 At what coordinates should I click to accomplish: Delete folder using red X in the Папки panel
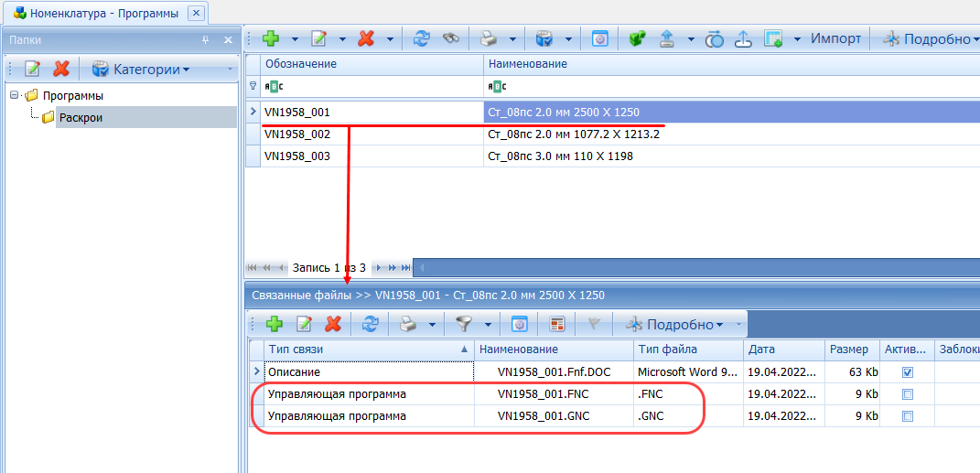tap(61, 70)
